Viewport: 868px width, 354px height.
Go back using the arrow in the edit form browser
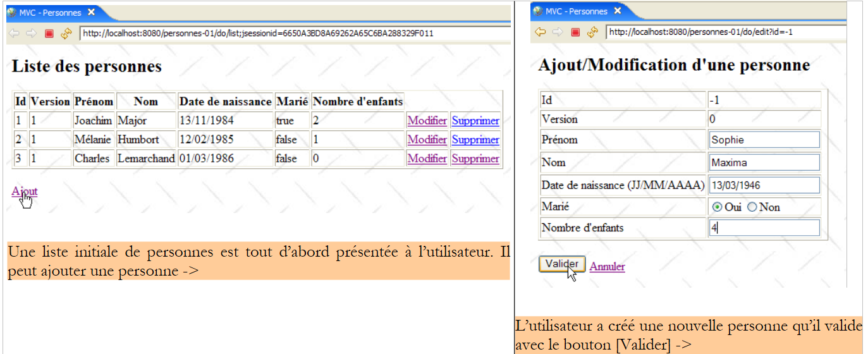coord(541,32)
